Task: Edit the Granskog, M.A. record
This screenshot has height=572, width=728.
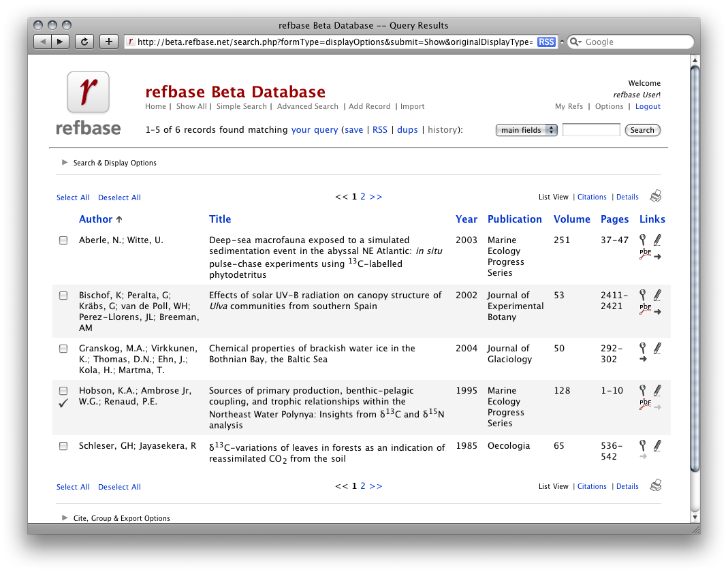Action: tap(657, 348)
